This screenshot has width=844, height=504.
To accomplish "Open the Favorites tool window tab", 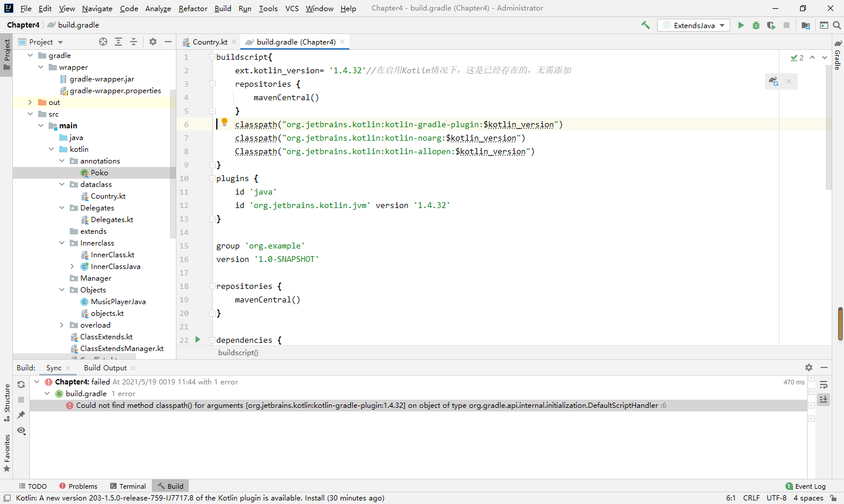I will click(7, 453).
